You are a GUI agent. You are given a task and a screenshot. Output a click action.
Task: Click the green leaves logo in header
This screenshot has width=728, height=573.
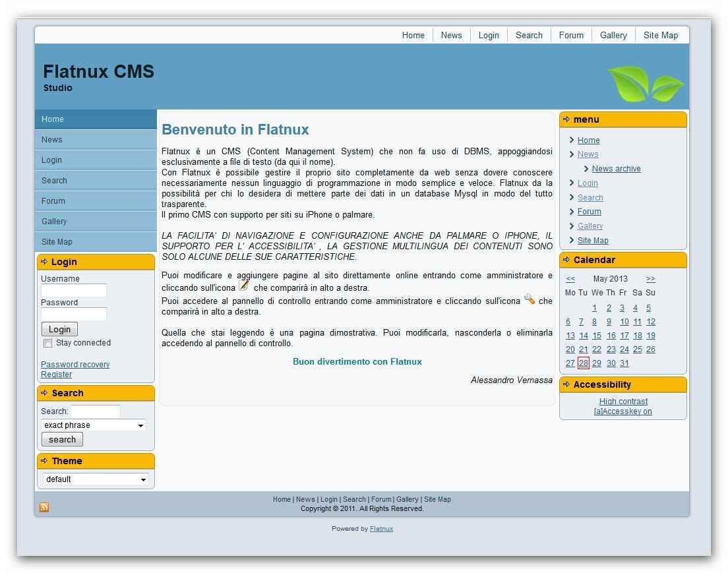(x=646, y=84)
